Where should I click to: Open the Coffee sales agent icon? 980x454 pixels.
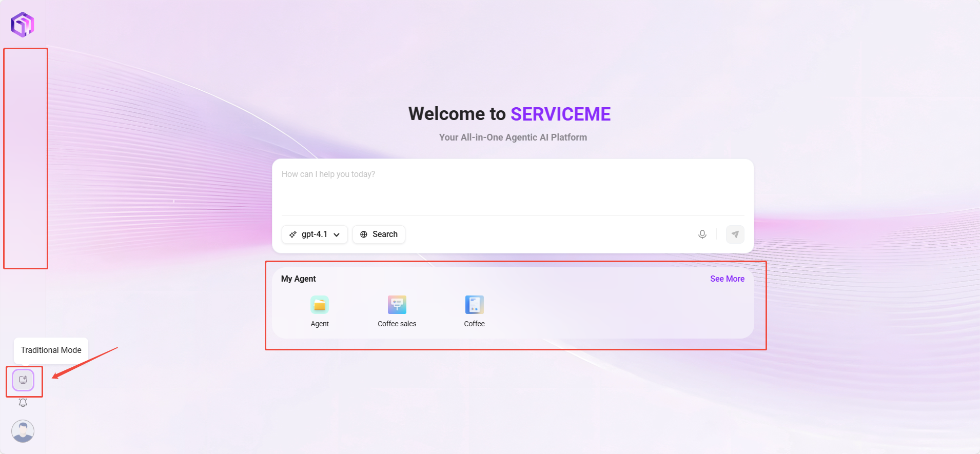pos(397,305)
